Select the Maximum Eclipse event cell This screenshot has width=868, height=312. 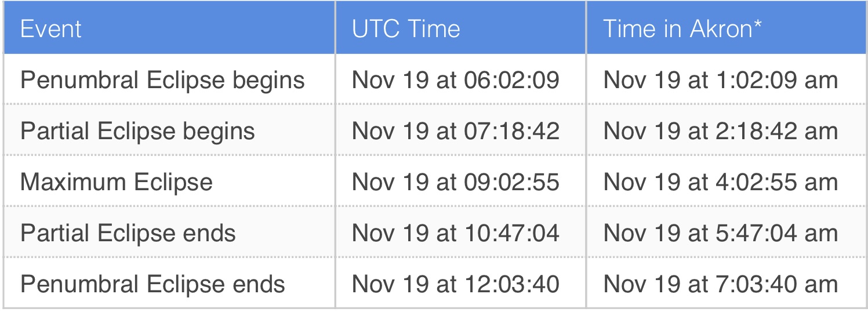117,182
